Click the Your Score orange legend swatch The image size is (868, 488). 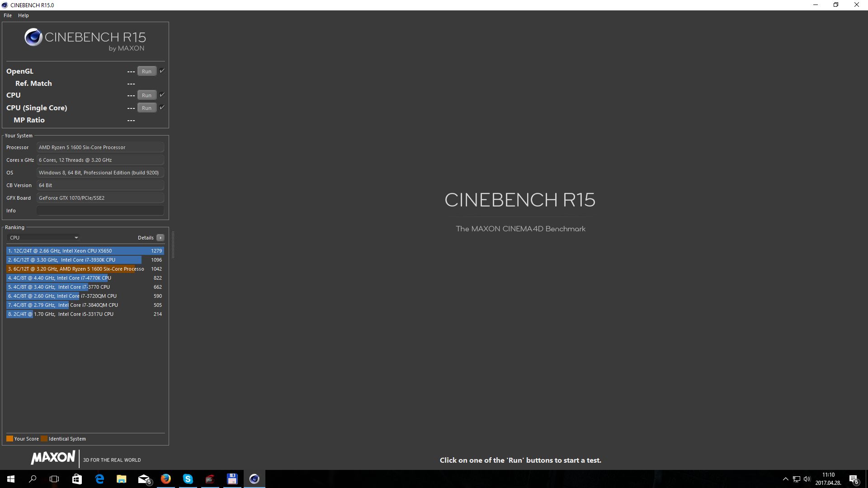tap(9, 439)
